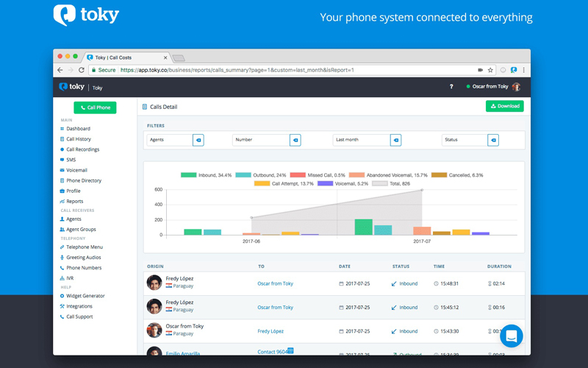This screenshot has width=588, height=368.
Task: Click Fredy López's avatar in first row
Action: (154, 283)
